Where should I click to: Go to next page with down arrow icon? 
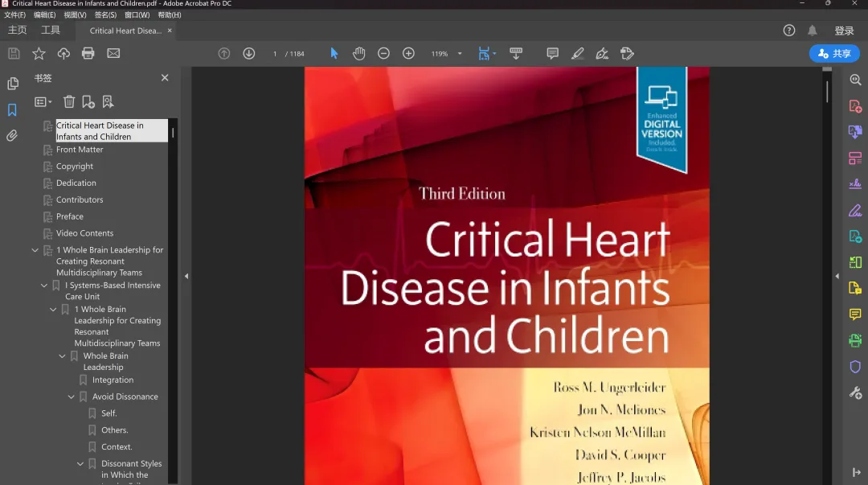click(249, 53)
